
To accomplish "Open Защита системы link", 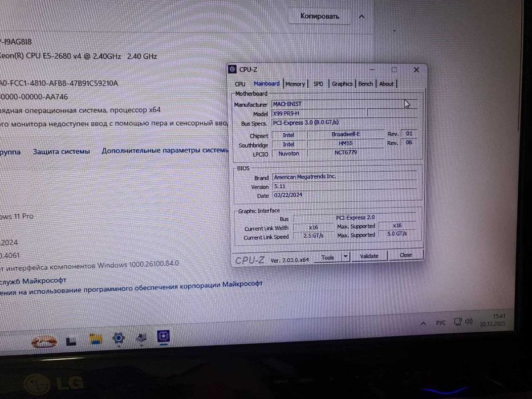I will [x=62, y=152].
